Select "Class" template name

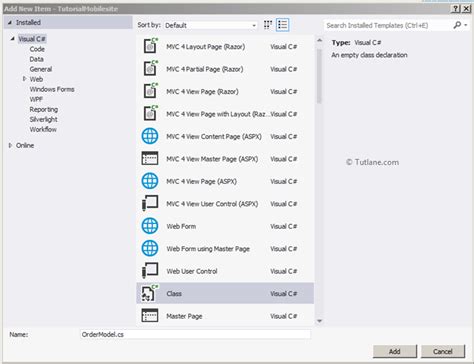tap(174, 294)
